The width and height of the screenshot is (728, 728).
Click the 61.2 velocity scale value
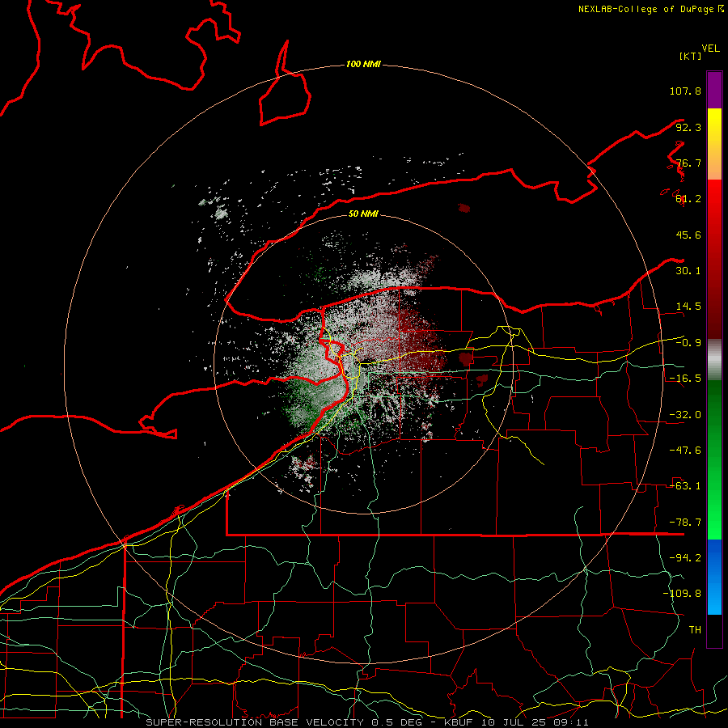coord(688,199)
